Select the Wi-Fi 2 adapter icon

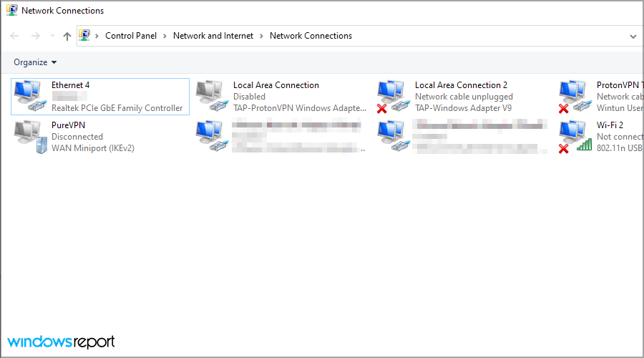[x=575, y=137]
